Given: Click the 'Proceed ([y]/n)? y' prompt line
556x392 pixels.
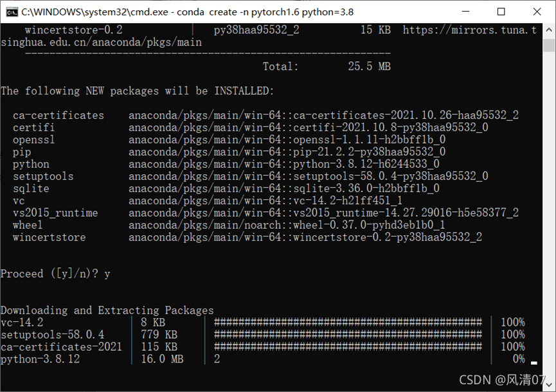Looking at the screenshot, I should [x=55, y=274].
